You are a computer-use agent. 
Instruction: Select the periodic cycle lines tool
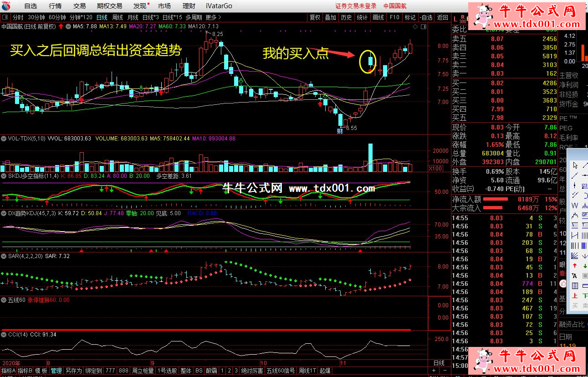pyautogui.click(x=575, y=246)
